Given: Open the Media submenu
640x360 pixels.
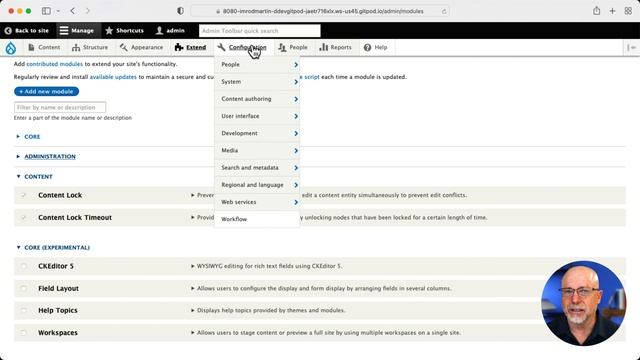Looking at the screenshot, I should pos(257,150).
